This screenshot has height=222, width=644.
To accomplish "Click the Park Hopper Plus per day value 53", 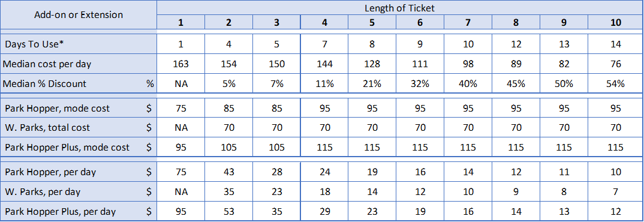I will click(x=229, y=211).
